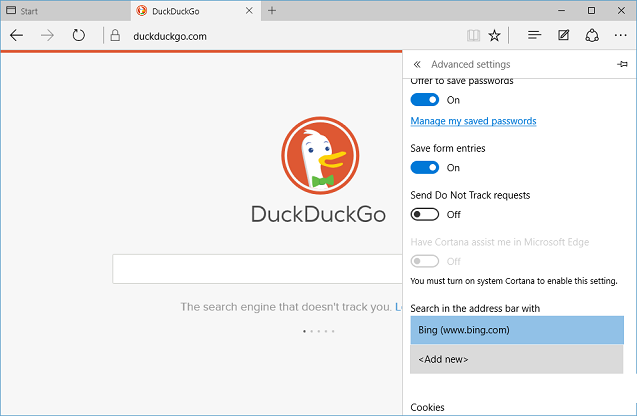Viewport: 637px width, 416px height.
Task: Click the "DuckDuckGo" wordmark text
Action: [318, 214]
